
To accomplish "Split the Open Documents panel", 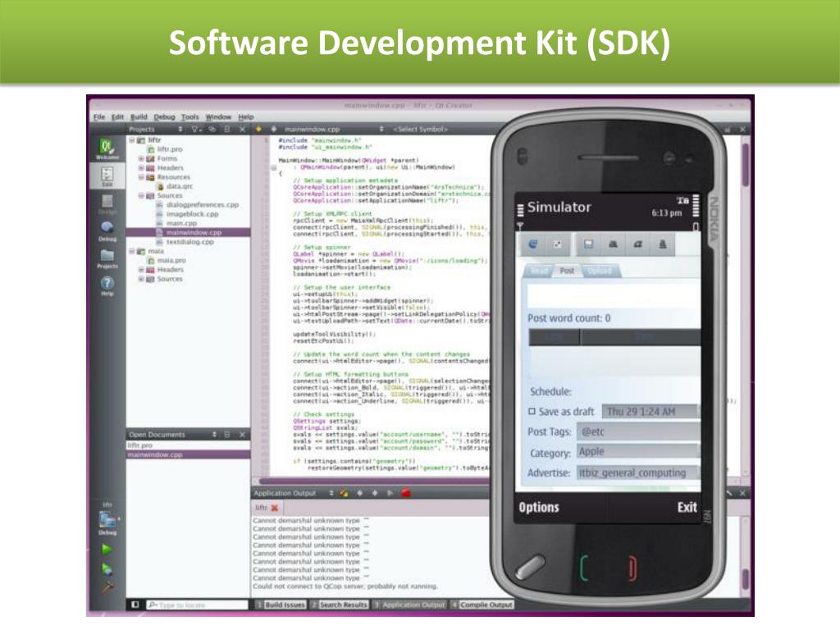I will pos(227,435).
